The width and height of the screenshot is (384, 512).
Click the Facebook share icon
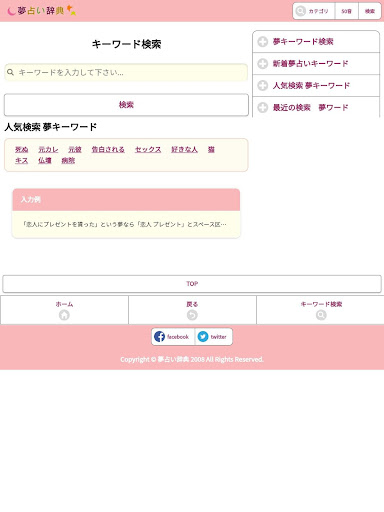[160, 337]
